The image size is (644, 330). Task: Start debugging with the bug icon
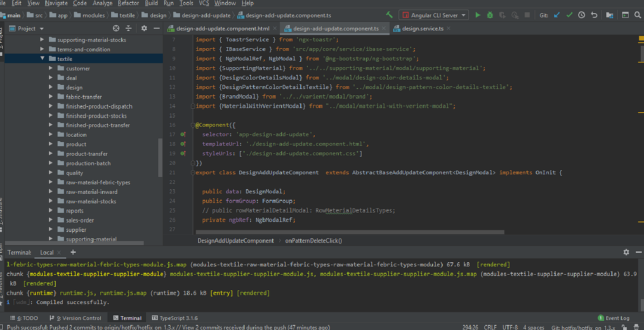489,15
